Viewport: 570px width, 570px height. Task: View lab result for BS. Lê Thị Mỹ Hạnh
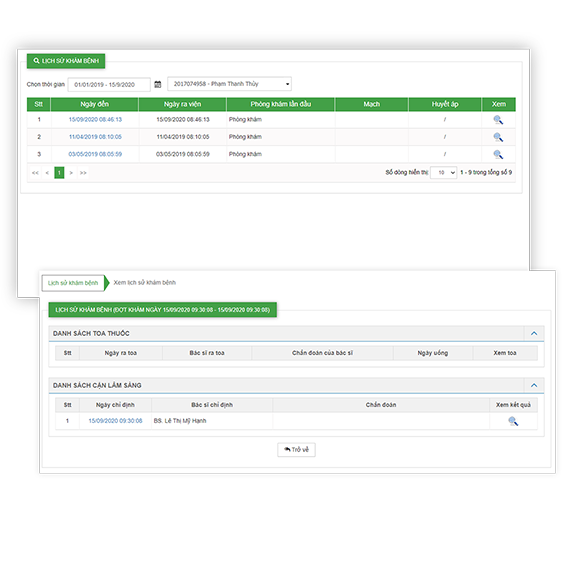tap(513, 421)
